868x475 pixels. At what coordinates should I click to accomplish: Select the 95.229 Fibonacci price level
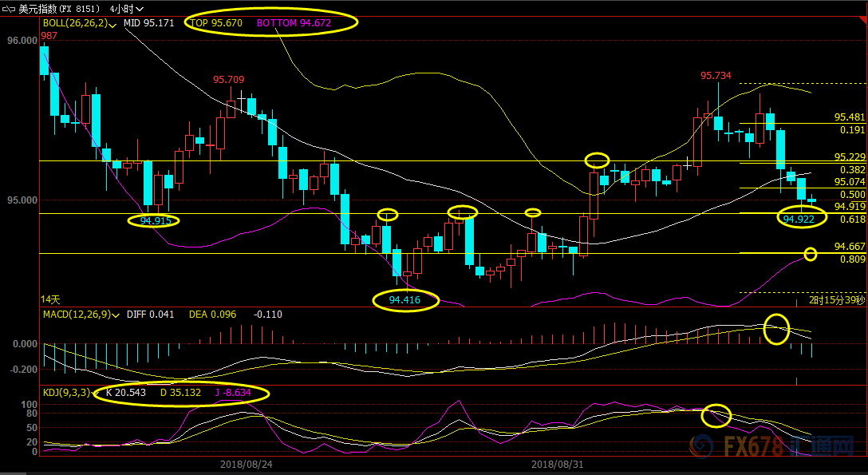tap(850, 157)
